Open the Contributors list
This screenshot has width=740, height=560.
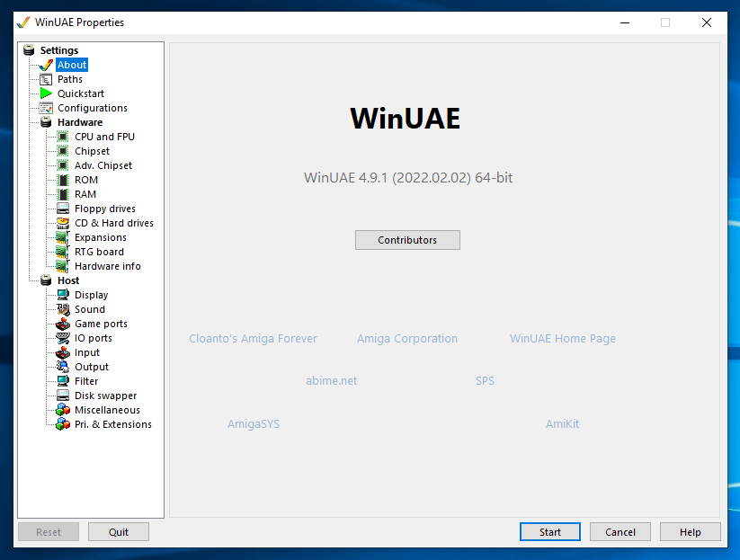pos(407,240)
